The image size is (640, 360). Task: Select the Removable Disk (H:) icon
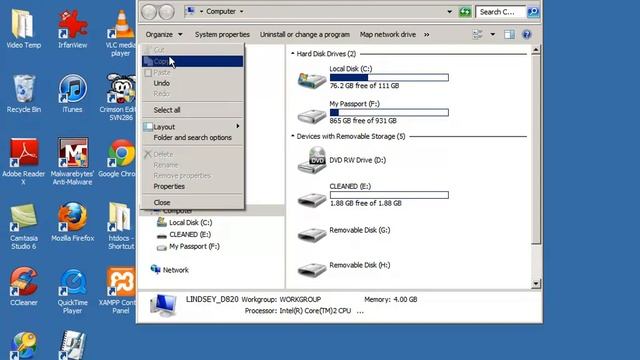click(312, 269)
